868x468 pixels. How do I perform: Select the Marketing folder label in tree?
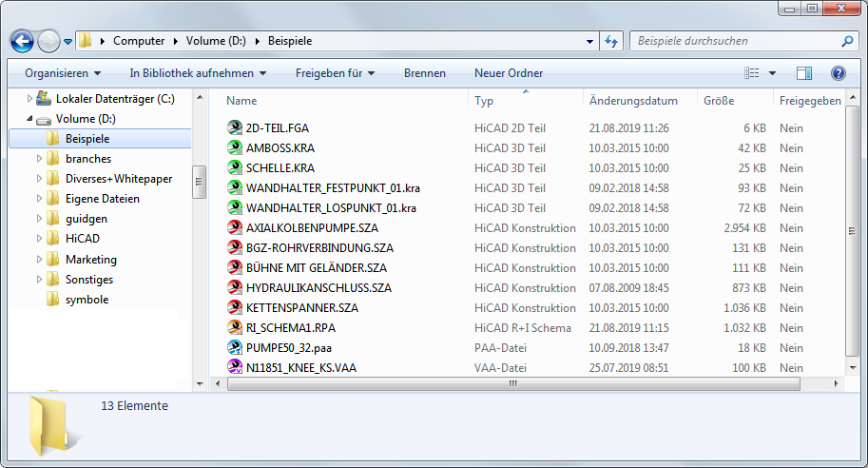pyautogui.click(x=91, y=259)
